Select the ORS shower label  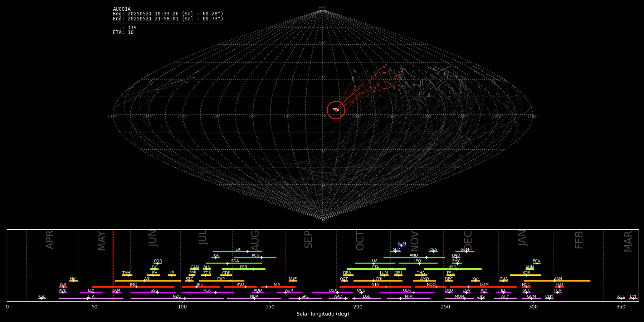pyautogui.click(x=433, y=250)
